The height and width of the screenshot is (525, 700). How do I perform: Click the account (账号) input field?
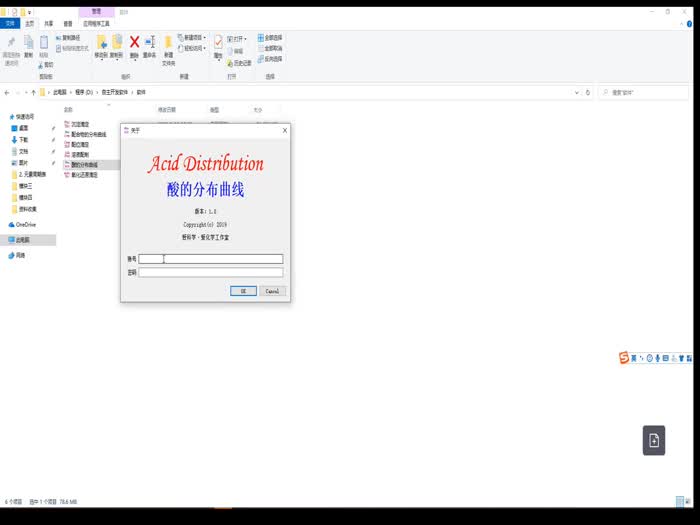210,259
